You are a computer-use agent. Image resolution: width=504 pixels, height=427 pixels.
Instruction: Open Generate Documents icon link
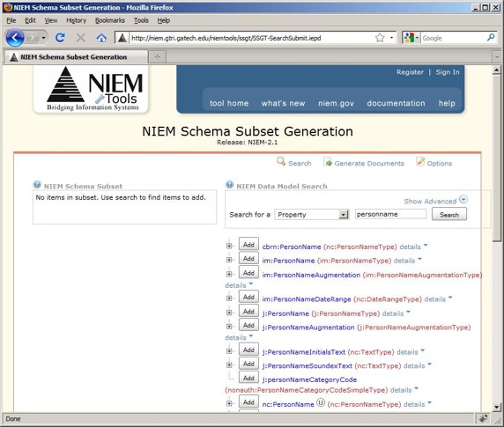(x=328, y=162)
